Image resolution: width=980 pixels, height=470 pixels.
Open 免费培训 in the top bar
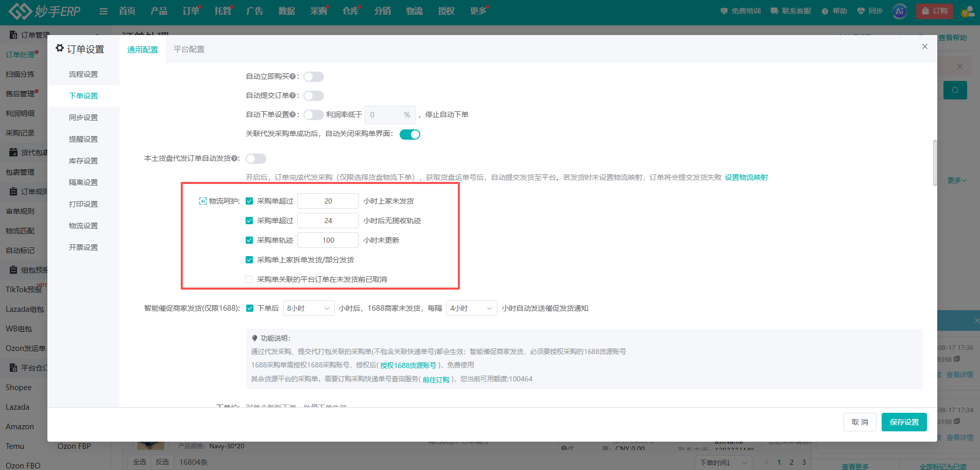coord(741,11)
